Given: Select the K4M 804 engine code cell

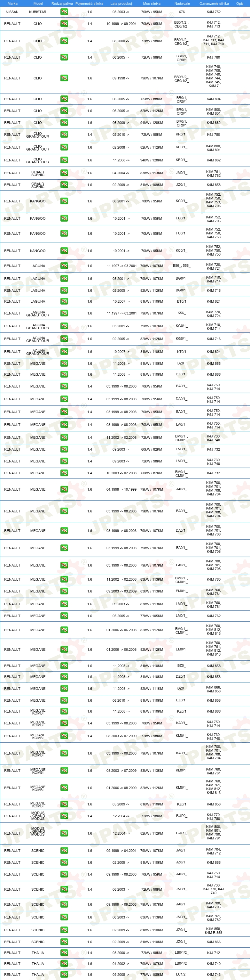Looking at the screenshot, I should 214,99.
